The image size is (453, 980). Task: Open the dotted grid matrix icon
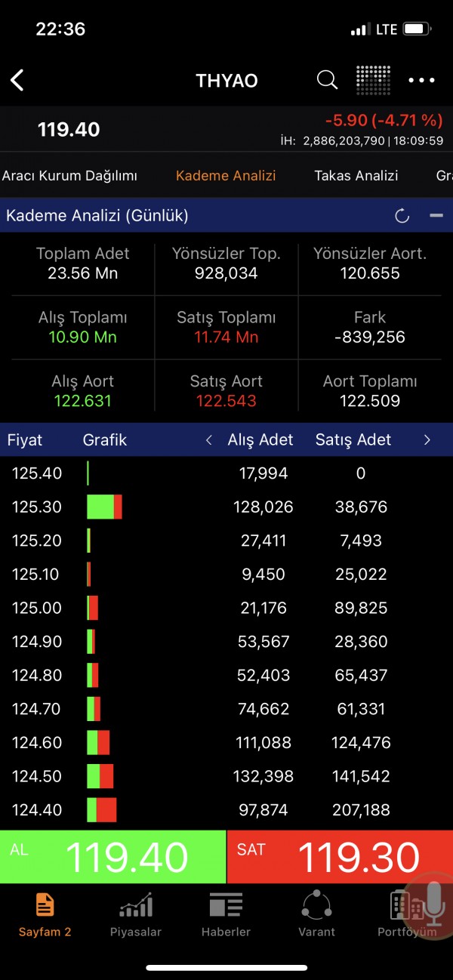point(373,80)
